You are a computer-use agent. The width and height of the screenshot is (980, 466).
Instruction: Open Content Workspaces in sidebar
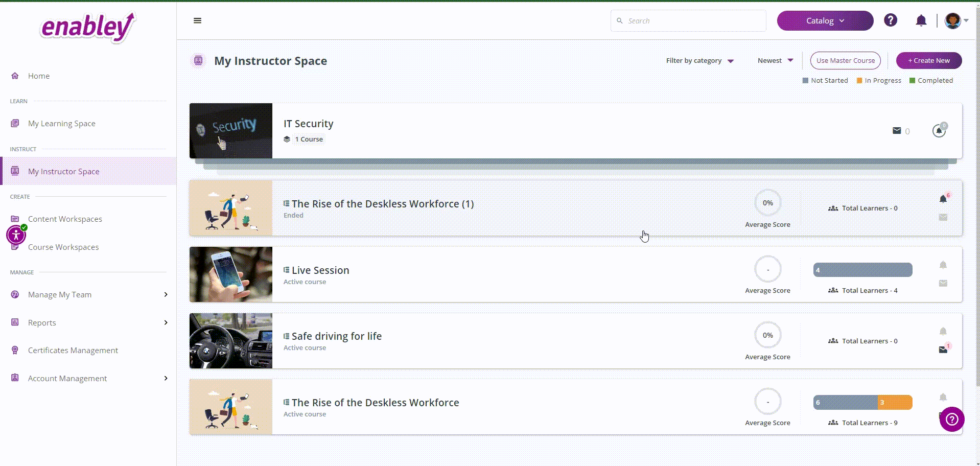click(x=65, y=219)
